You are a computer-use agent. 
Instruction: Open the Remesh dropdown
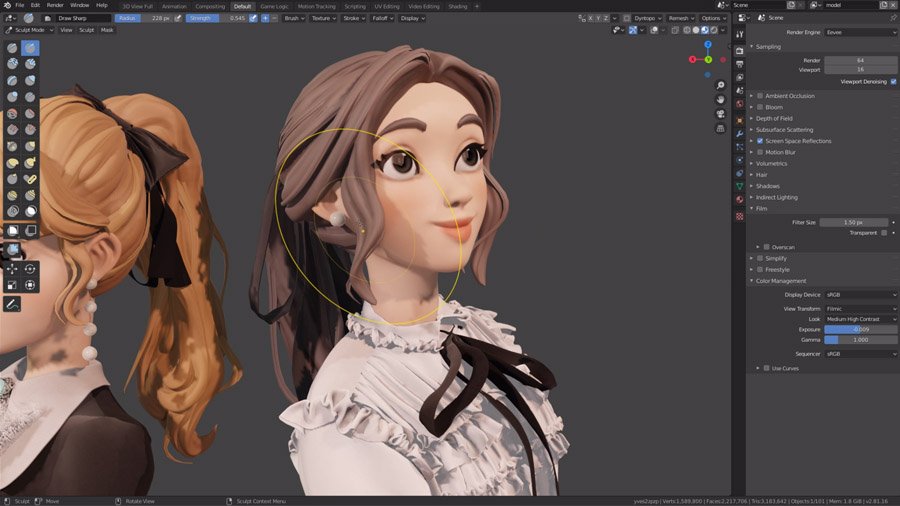pyautogui.click(x=681, y=18)
